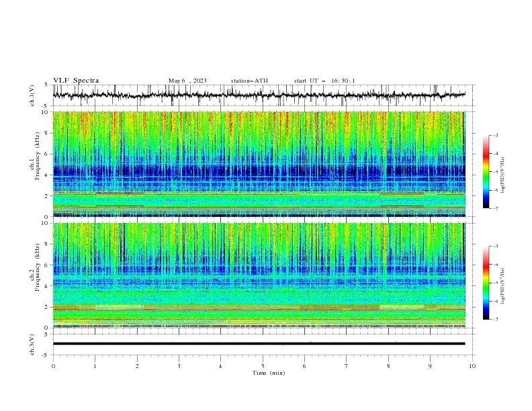
Task: Click the ch.1 colorbar "log(PSD)(V²/Hz)" label
Action: coord(502,175)
